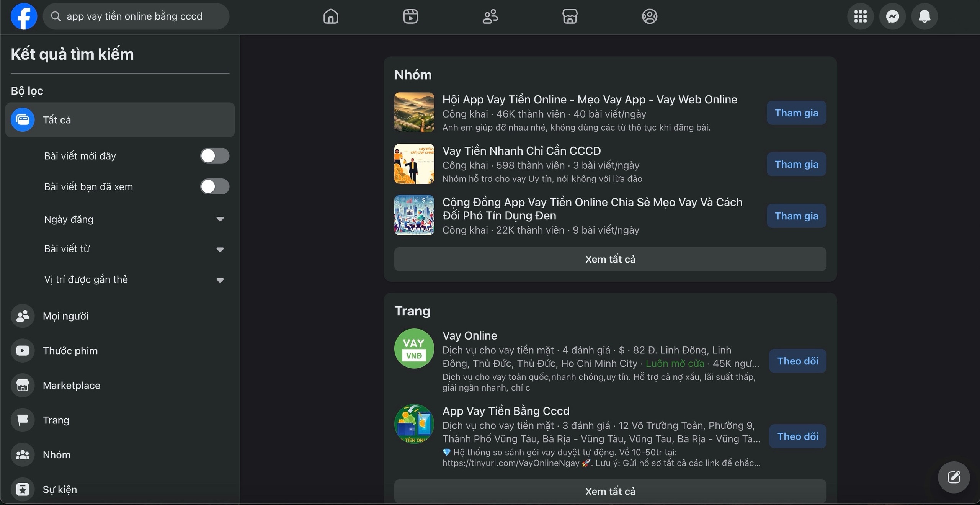Join Vay Tiền Nhanh Chỉ Cần CCCD group
The width and height of the screenshot is (980, 505).
797,164
